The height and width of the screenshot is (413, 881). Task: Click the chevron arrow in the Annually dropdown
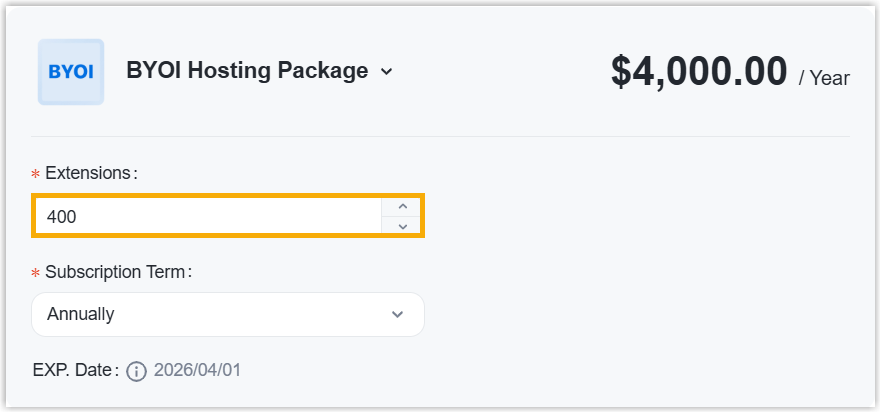[397, 314]
